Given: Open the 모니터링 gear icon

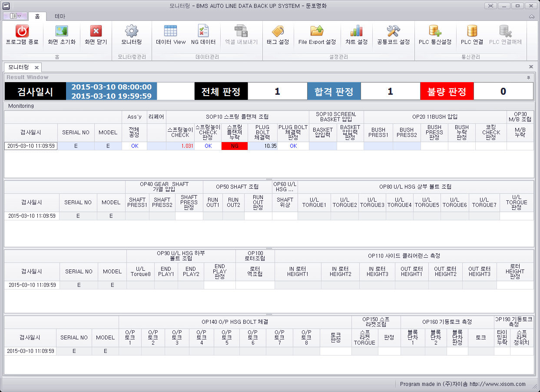Looking at the screenshot, I should pyautogui.click(x=131, y=31).
